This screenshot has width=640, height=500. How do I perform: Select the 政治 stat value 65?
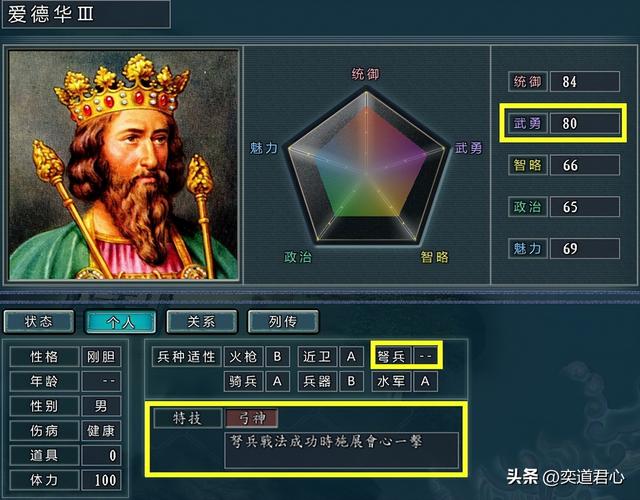[x=584, y=207]
